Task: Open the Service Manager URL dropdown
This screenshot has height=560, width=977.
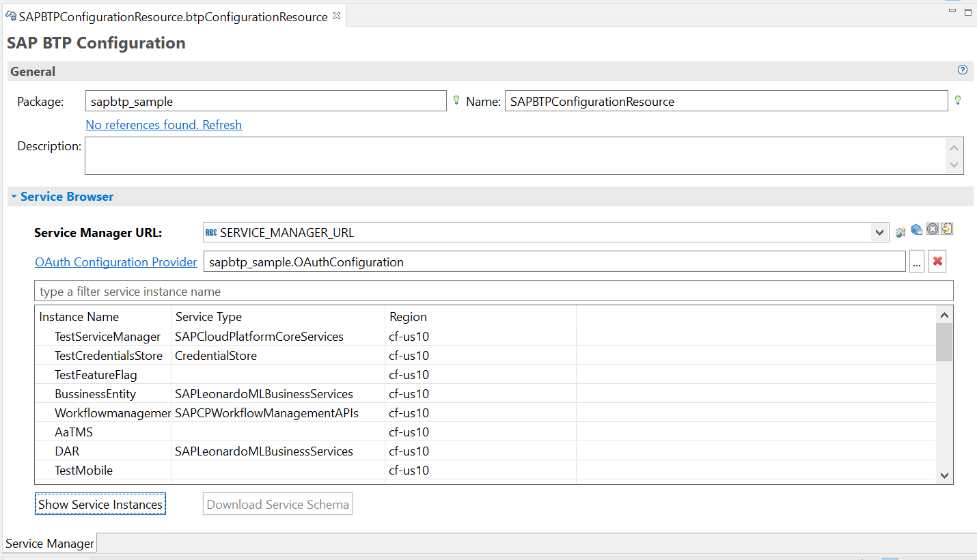Action: 879,233
